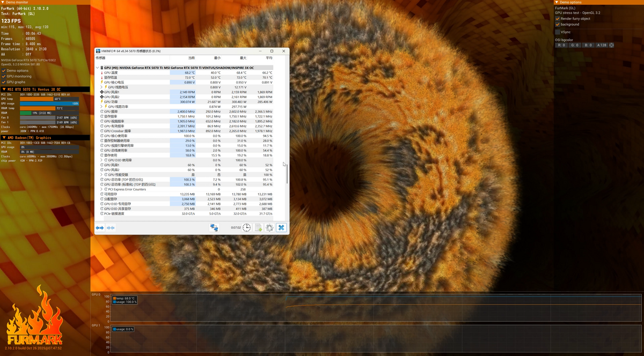This screenshot has height=356, width=644.
Task: Click the GPU 0 graph legend temp: 68.0 °C
Action: [x=125, y=298]
